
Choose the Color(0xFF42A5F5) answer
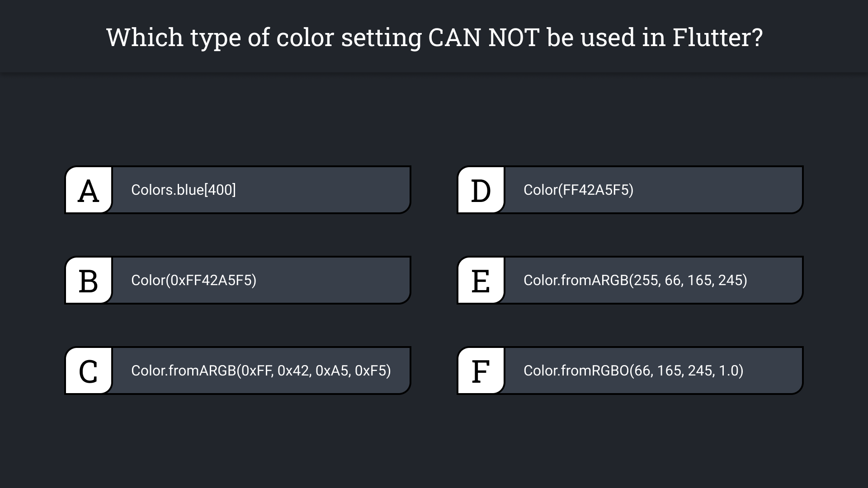(x=193, y=280)
